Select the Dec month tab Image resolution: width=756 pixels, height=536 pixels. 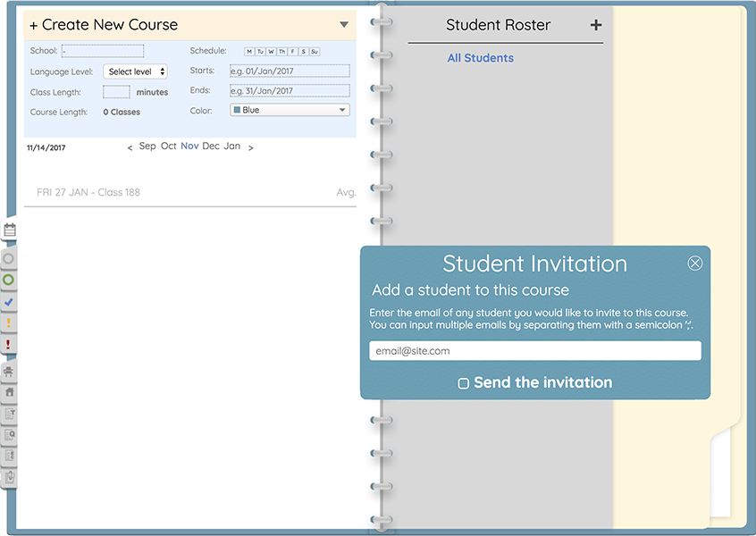[211, 146]
